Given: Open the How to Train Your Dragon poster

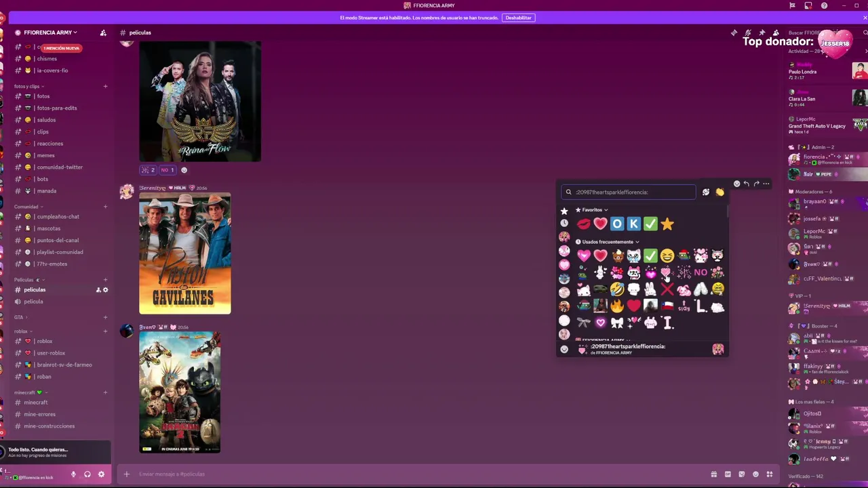Looking at the screenshot, I should pos(180,392).
